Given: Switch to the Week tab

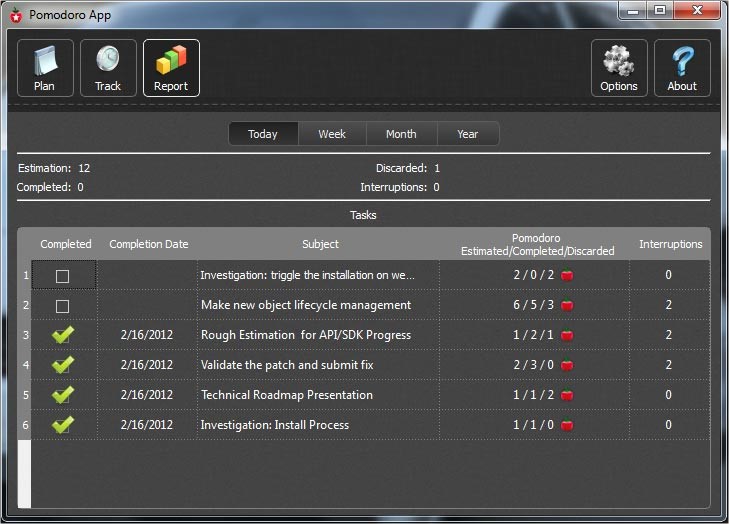Looking at the screenshot, I should 332,134.
